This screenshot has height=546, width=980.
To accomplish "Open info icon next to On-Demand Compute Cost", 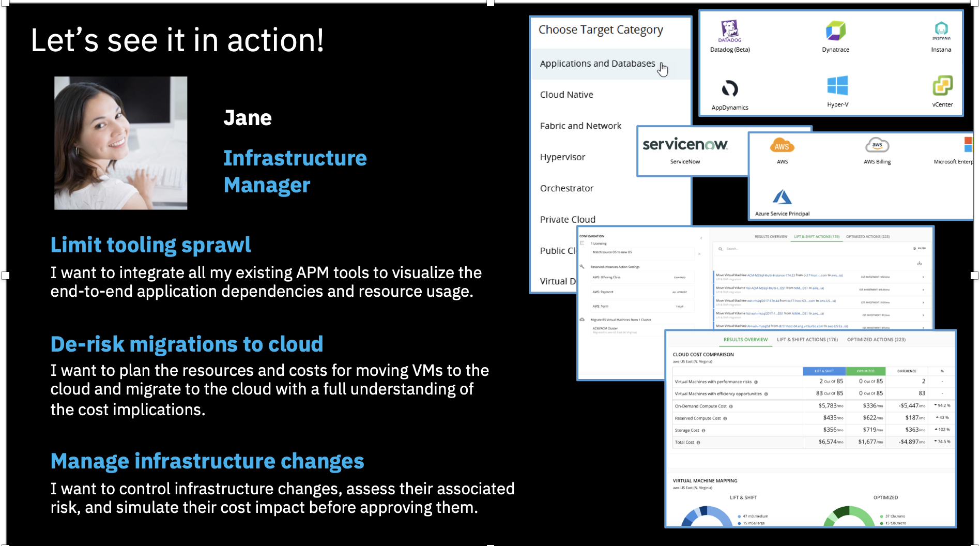I will (x=731, y=406).
